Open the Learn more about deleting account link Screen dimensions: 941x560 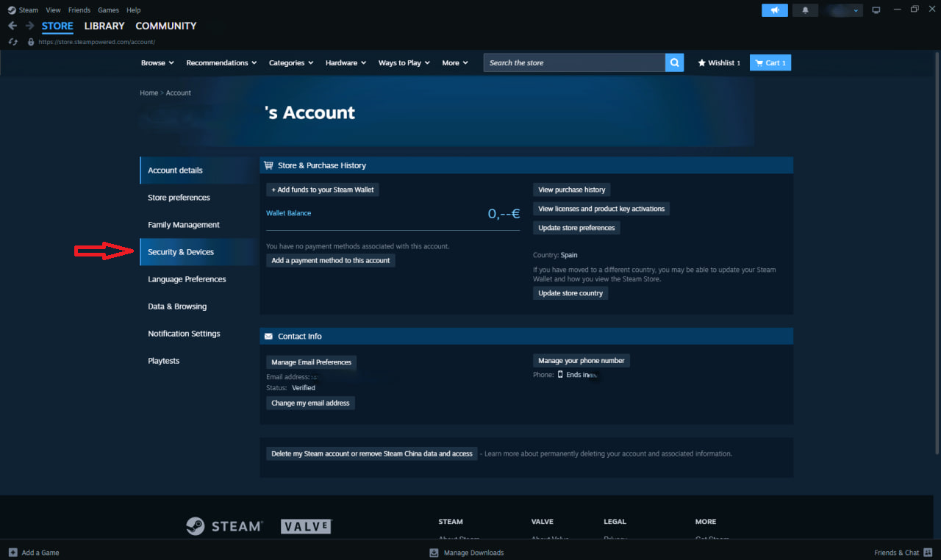point(608,453)
